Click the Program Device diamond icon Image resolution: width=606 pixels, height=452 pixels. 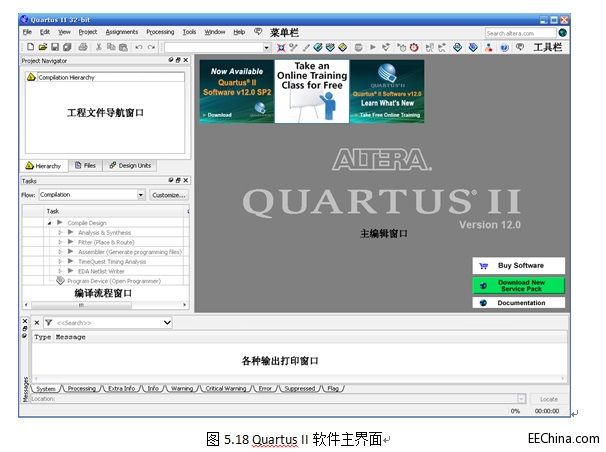click(x=60, y=280)
